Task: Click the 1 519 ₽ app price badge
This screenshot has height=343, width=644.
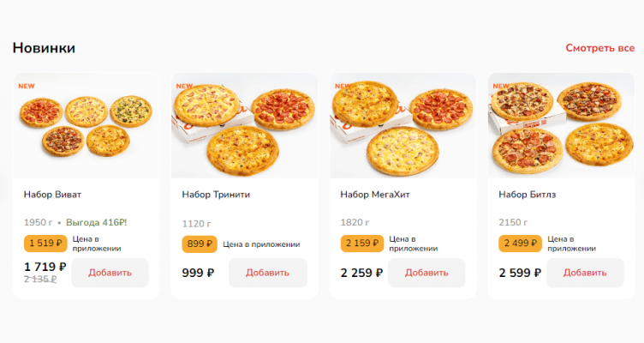Action: coord(45,244)
